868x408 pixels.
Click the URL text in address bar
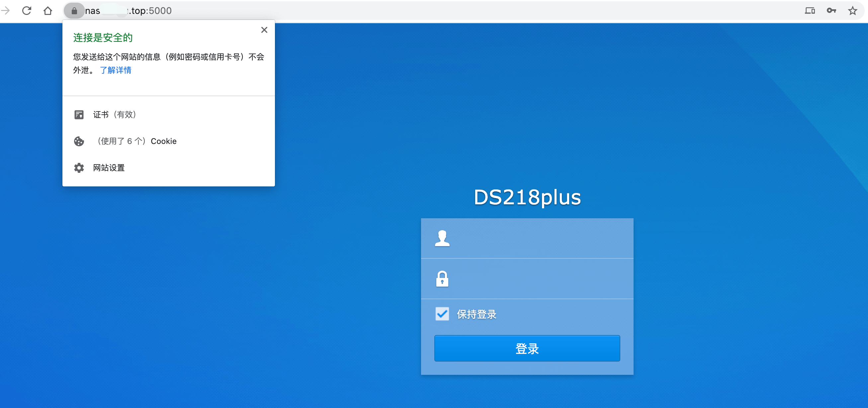coord(129,11)
